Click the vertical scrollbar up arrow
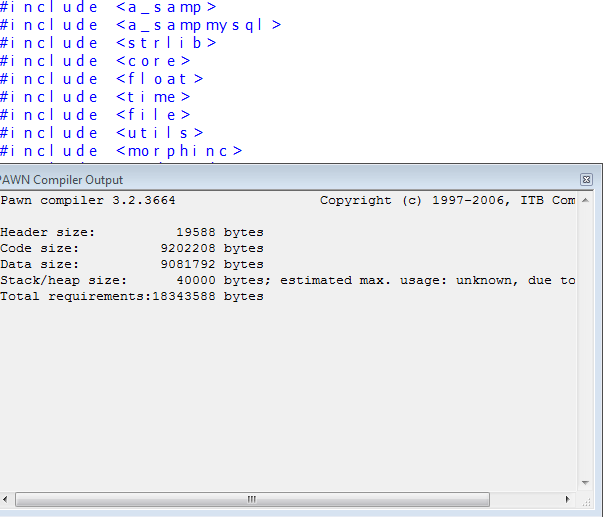Viewport: 608px width, 517px height. [587, 199]
